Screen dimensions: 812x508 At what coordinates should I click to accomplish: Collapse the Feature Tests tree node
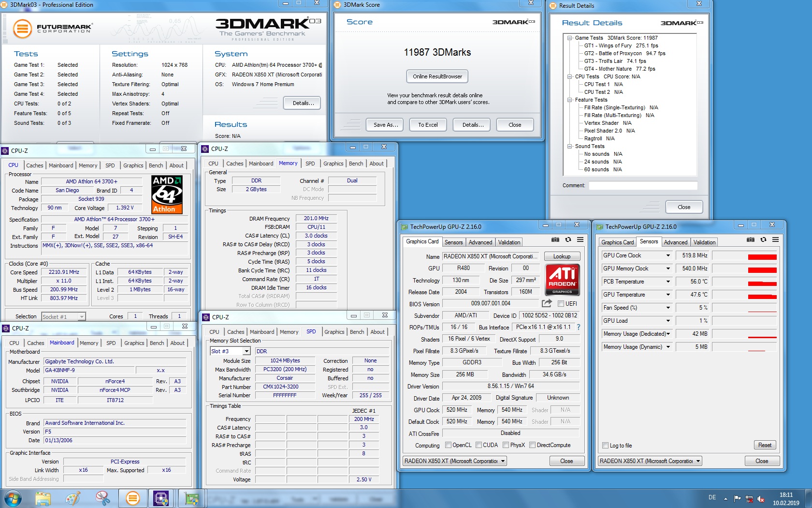click(x=570, y=100)
